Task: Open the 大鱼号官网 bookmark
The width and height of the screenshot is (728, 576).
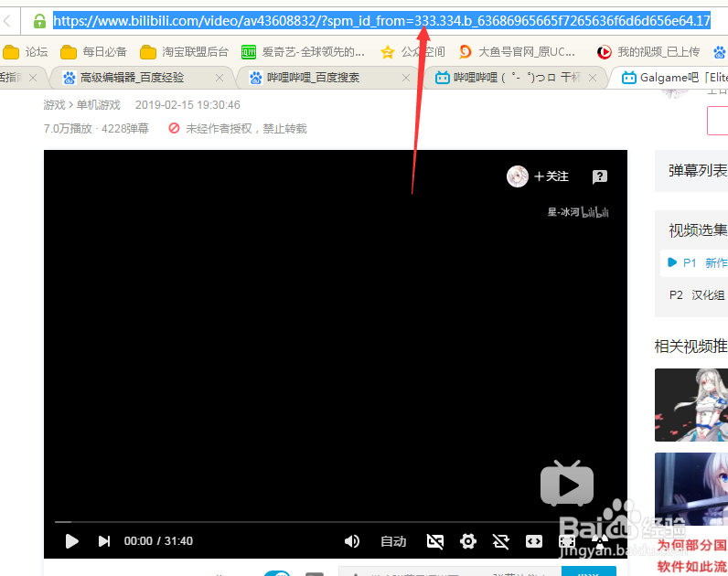Action: 517,52
